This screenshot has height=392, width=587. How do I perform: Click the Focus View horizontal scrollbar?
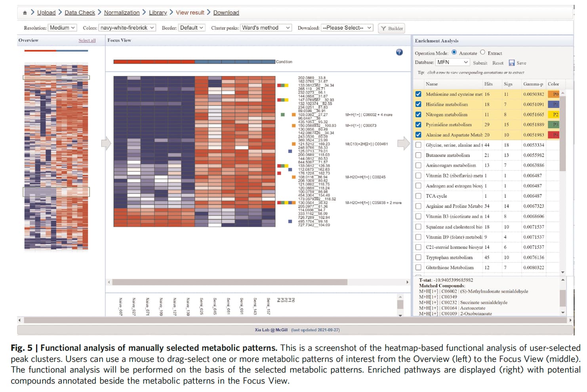pos(230,282)
